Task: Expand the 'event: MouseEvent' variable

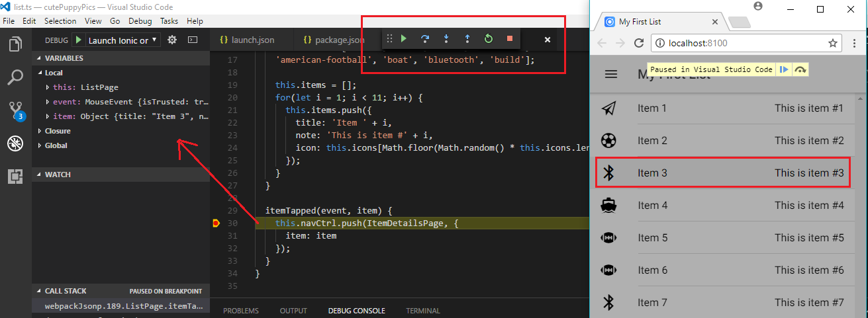Action: [121, 102]
